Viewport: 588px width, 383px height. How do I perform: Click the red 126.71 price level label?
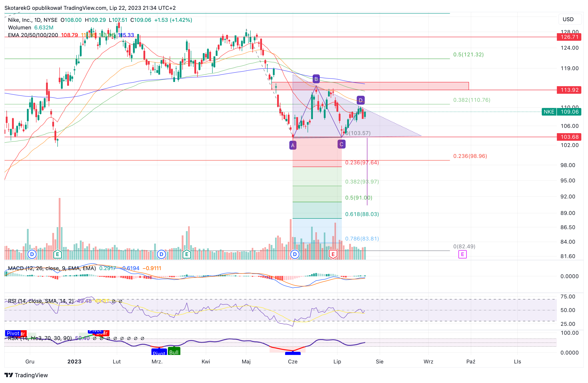pyautogui.click(x=569, y=37)
